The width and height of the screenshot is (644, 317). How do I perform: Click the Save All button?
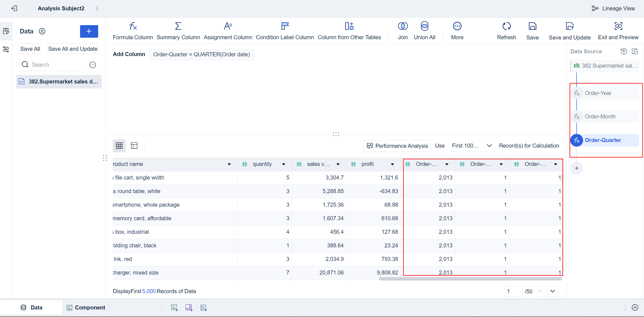click(x=30, y=49)
